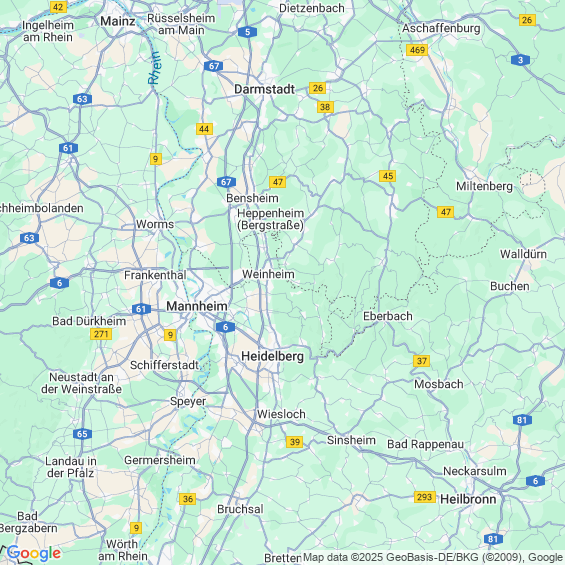The image size is (565, 565).
Task: Click the yellow 271 road marker
Action: [101, 334]
